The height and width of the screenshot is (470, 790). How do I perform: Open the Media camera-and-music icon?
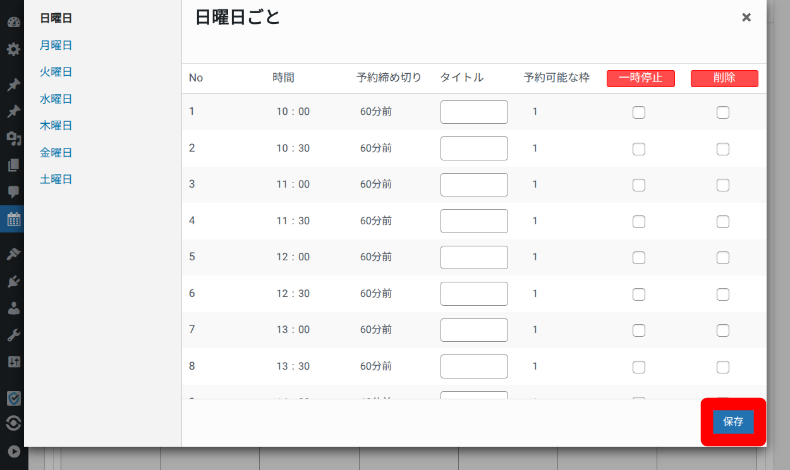pyautogui.click(x=14, y=138)
